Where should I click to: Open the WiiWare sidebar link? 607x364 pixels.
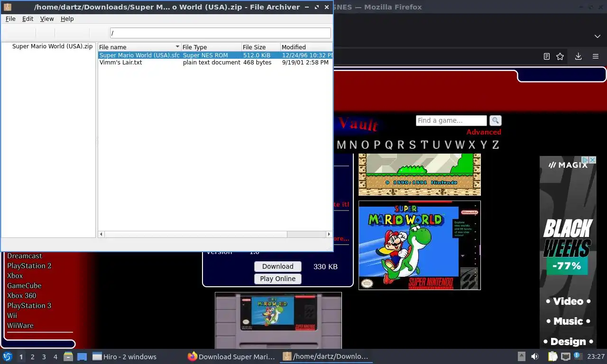[20, 326]
